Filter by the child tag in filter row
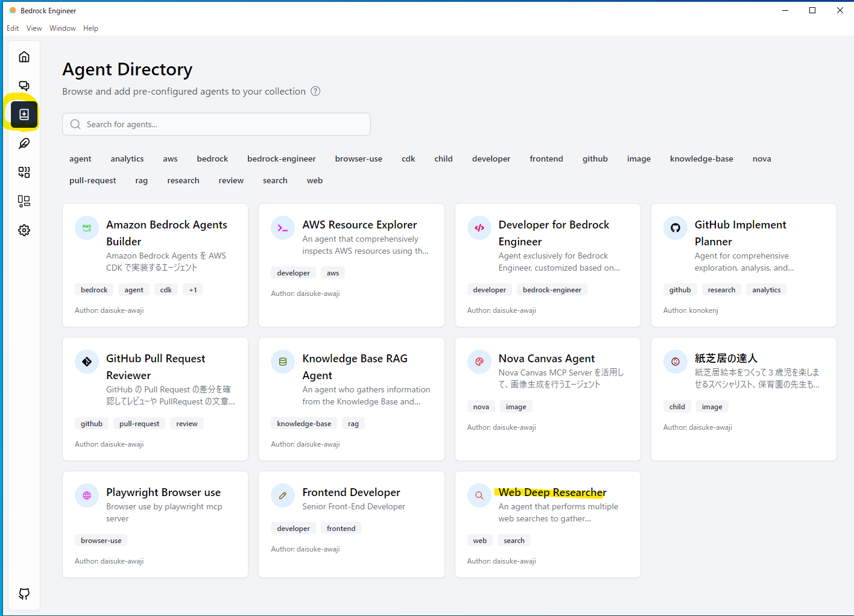854x616 pixels. coord(443,159)
